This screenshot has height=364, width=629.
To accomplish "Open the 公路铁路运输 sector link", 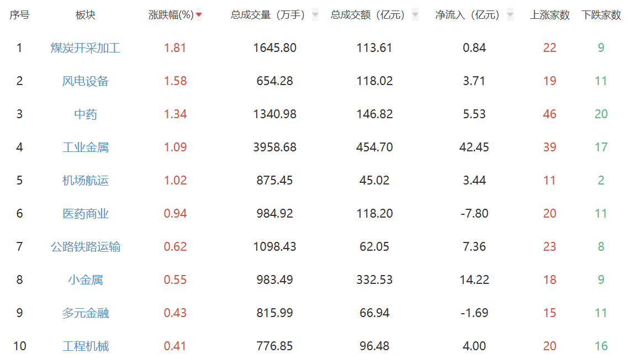I will coord(85,247).
